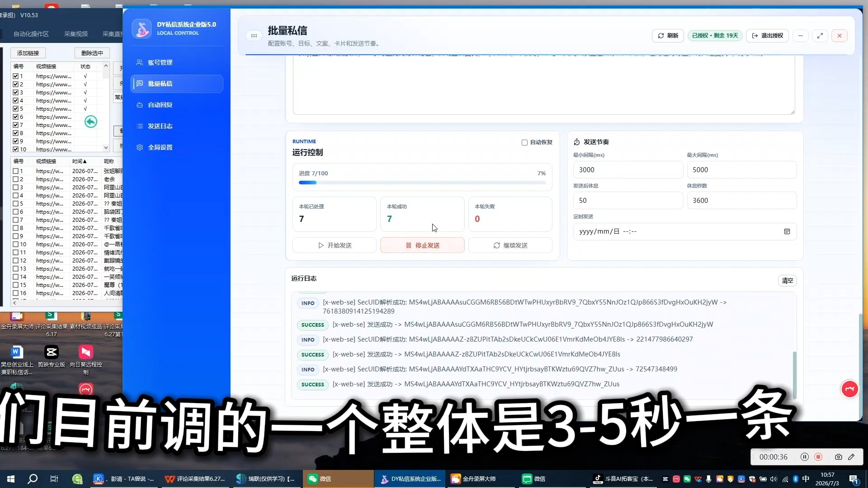The image size is (868, 488).
Task: Open the calendar picker in 定时发送 field
Action: point(787,231)
